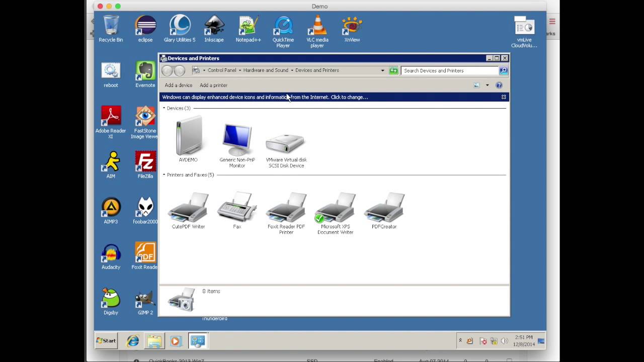644x362 pixels.
Task: Click the Back navigation arrow
Action: [167, 70]
